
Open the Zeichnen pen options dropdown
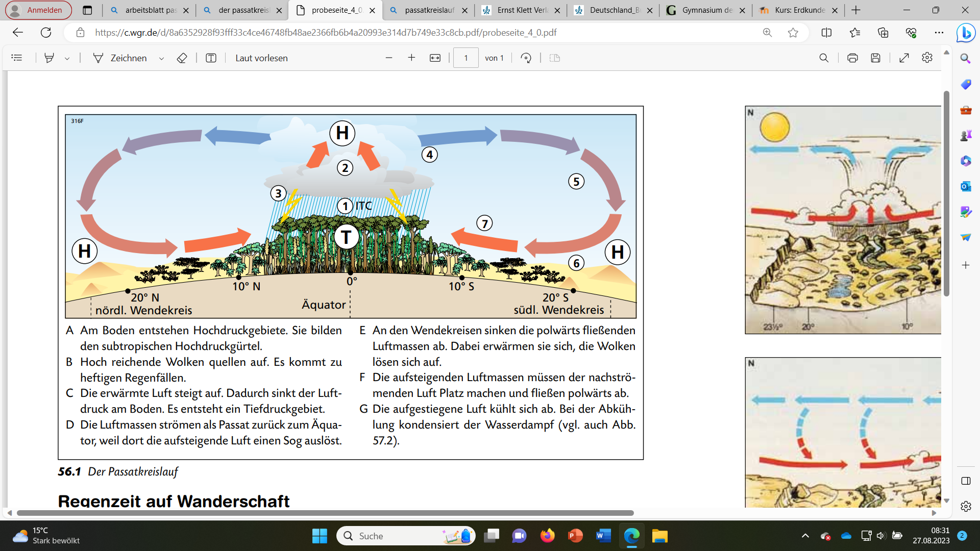point(161,59)
